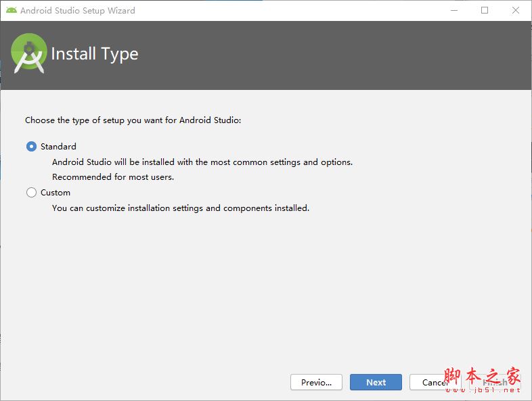Minimize the Setup Wizard window
Image resolution: width=532 pixels, height=401 pixels.
point(454,11)
